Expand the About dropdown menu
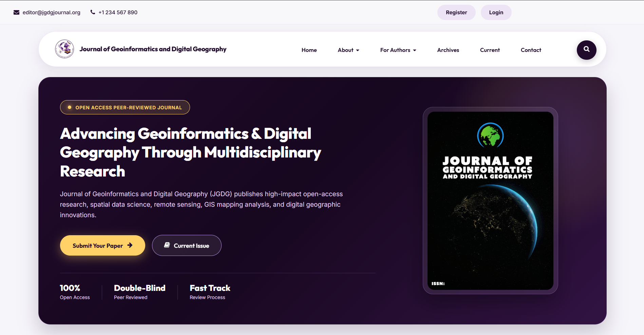 [348, 50]
